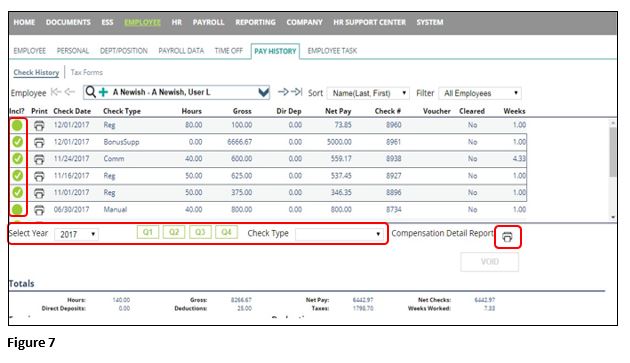630x363 pixels.
Task: Print the 11/01/2017 Reg check
Action: coord(39,193)
